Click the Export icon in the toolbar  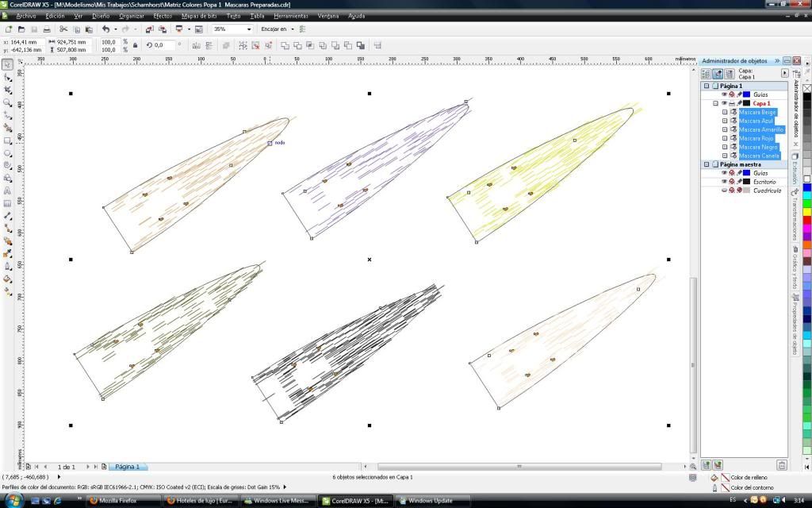pos(163,29)
